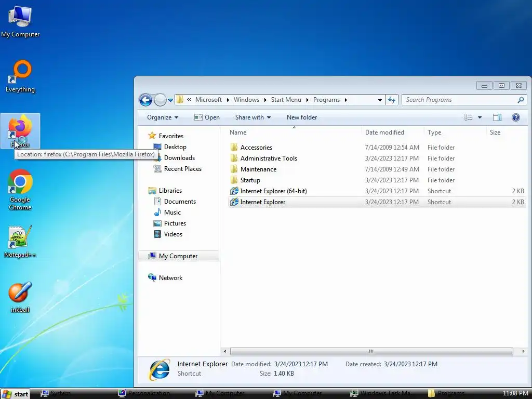Click Programs breadcrumb segment
Image resolution: width=532 pixels, height=399 pixels.
[x=326, y=100]
